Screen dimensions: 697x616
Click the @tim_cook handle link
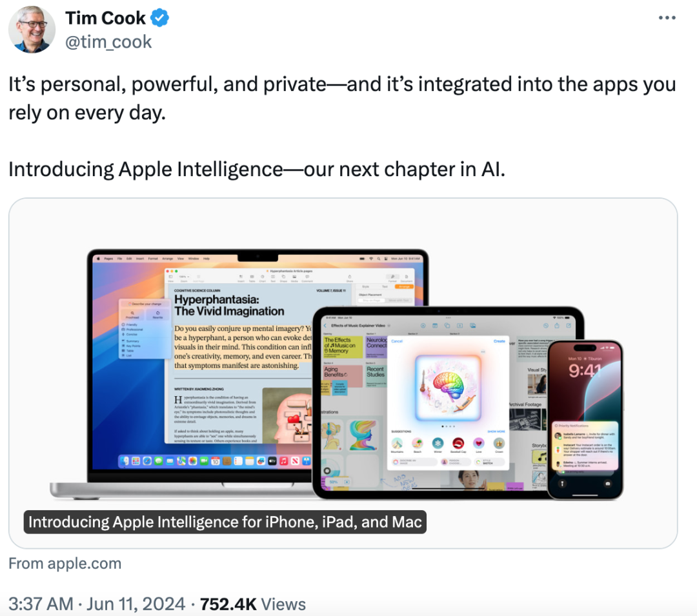108,42
